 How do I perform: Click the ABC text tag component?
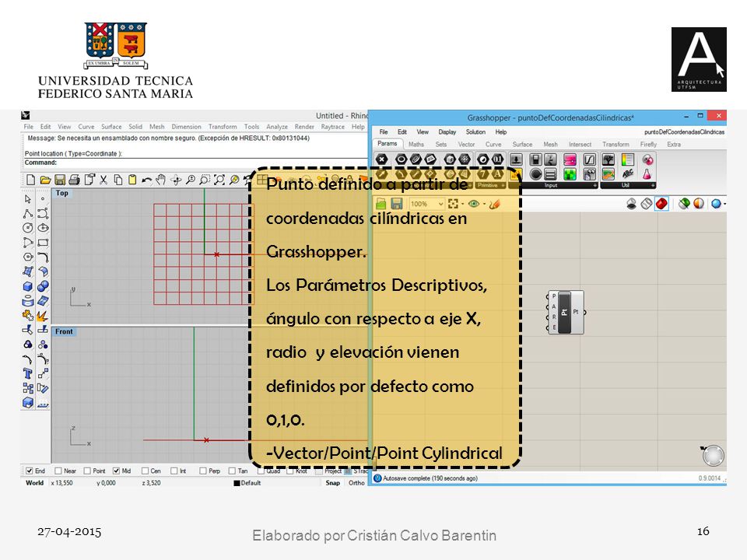click(627, 174)
